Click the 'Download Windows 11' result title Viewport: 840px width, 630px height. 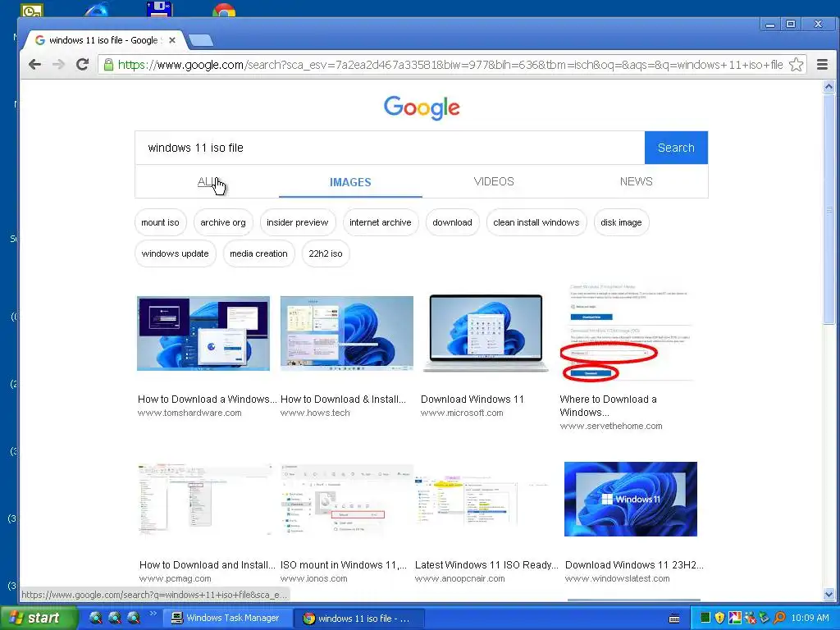point(472,399)
